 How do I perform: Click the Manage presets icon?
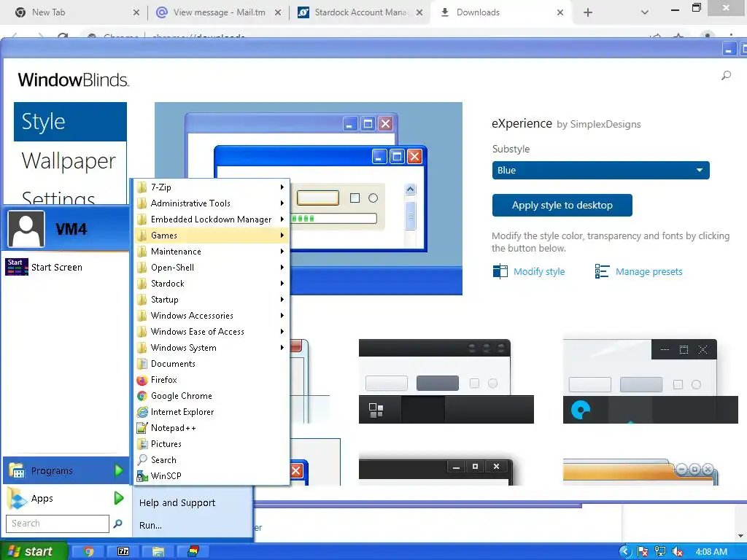point(602,271)
